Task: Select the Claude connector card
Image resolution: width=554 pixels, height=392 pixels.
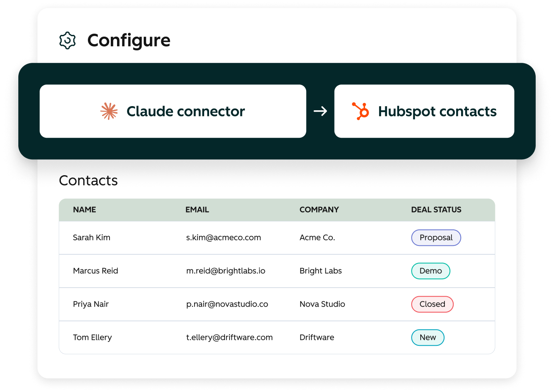Action: (x=173, y=111)
